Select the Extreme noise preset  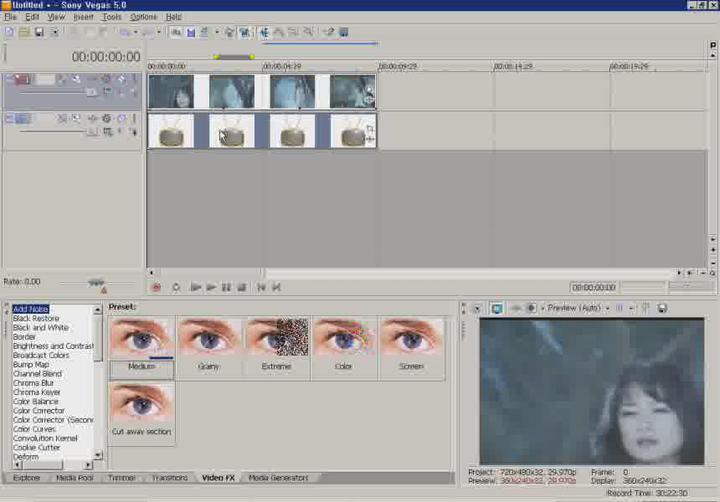coord(276,348)
